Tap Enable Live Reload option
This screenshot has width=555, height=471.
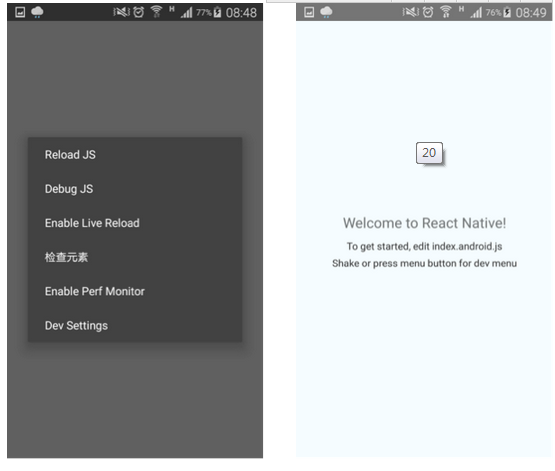(135, 223)
